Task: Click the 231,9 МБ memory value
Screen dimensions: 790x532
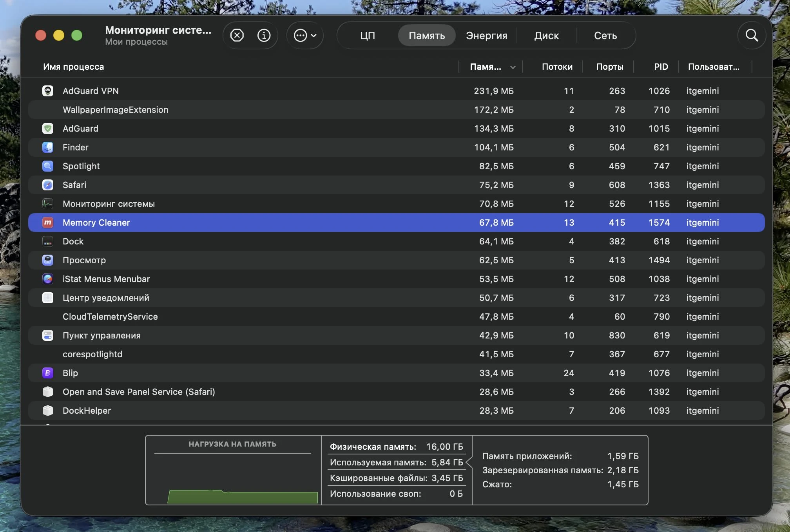Action: click(494, 91)
